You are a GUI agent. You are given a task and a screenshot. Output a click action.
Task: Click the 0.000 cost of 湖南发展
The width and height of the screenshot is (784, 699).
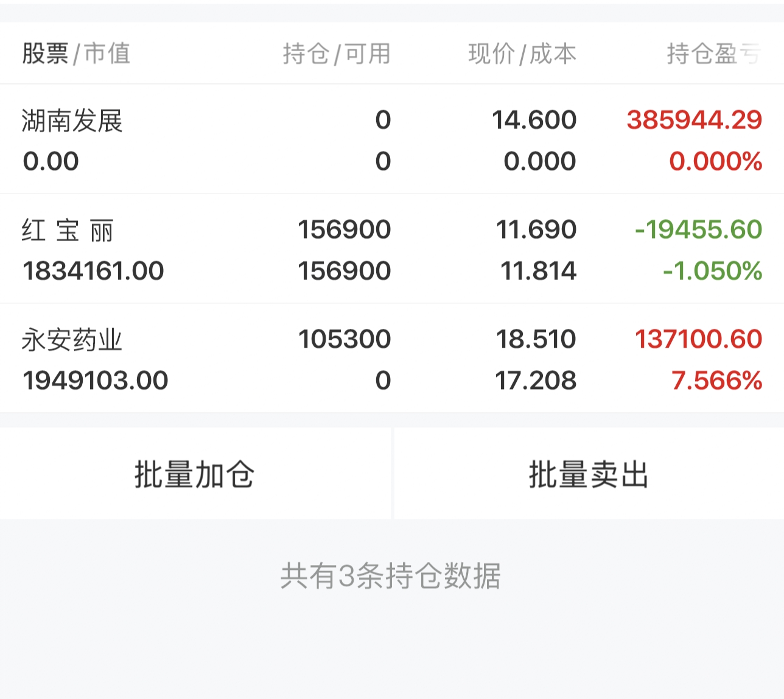(x=540, y=161)
